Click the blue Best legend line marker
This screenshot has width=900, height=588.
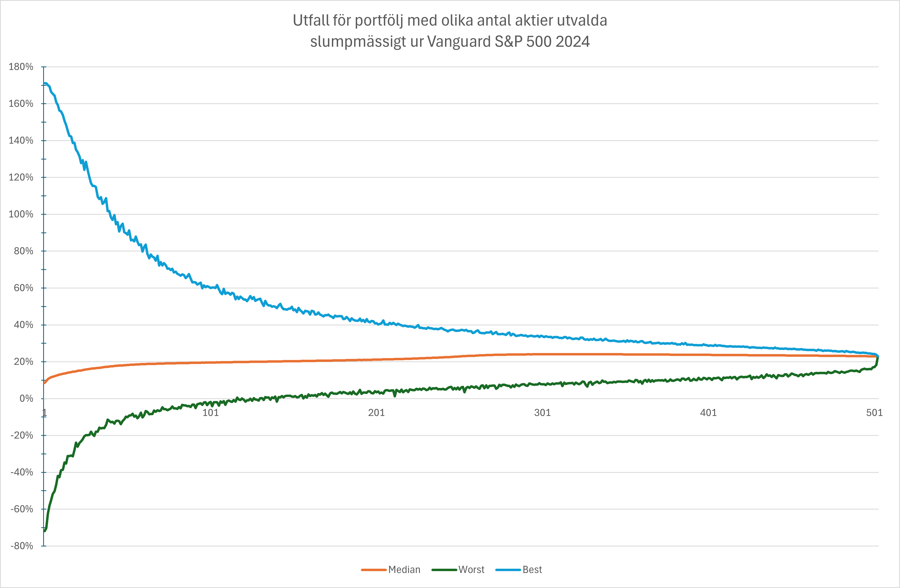[x=508, y=570]
